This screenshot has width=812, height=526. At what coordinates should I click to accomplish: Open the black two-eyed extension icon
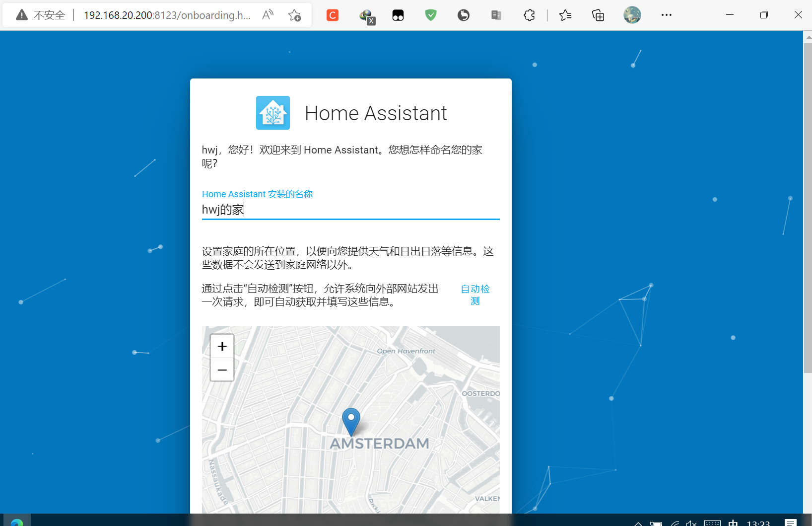[x=398, y=15]
